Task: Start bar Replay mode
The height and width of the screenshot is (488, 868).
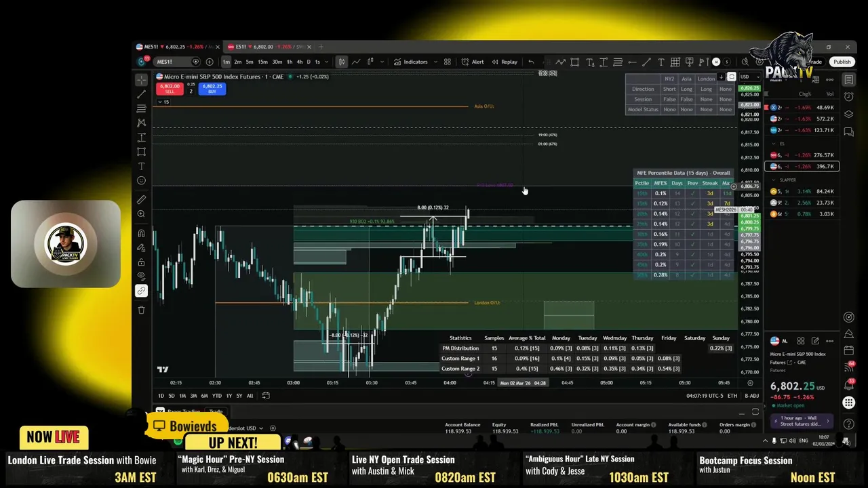Action: click(x=505, y=62)
